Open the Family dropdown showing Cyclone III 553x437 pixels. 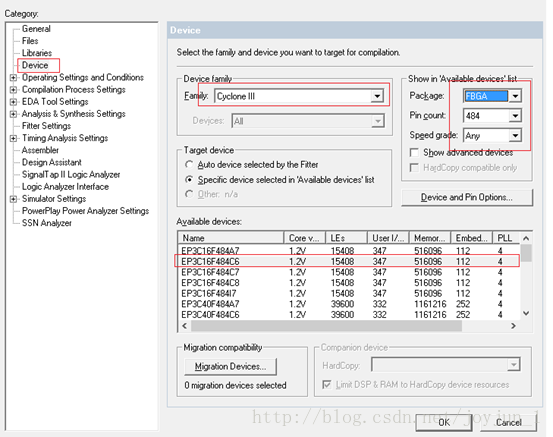(299, 96)
